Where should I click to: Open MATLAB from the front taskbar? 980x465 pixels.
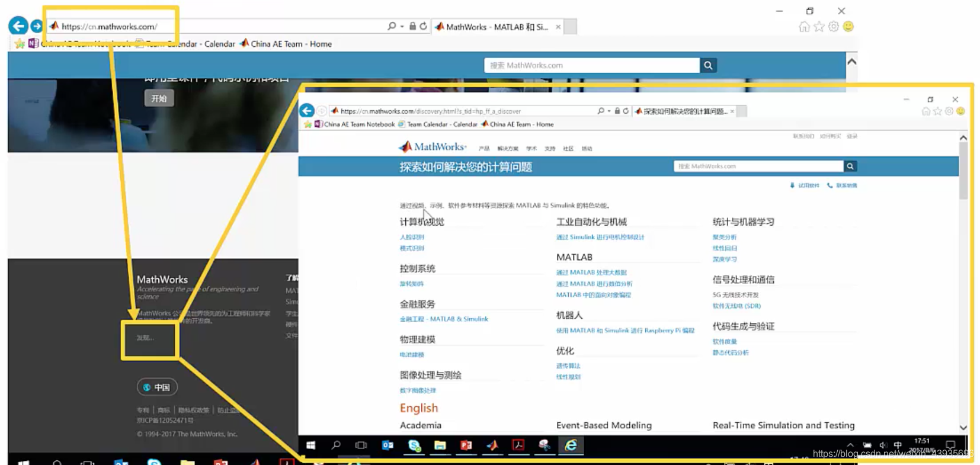(492, 445)
